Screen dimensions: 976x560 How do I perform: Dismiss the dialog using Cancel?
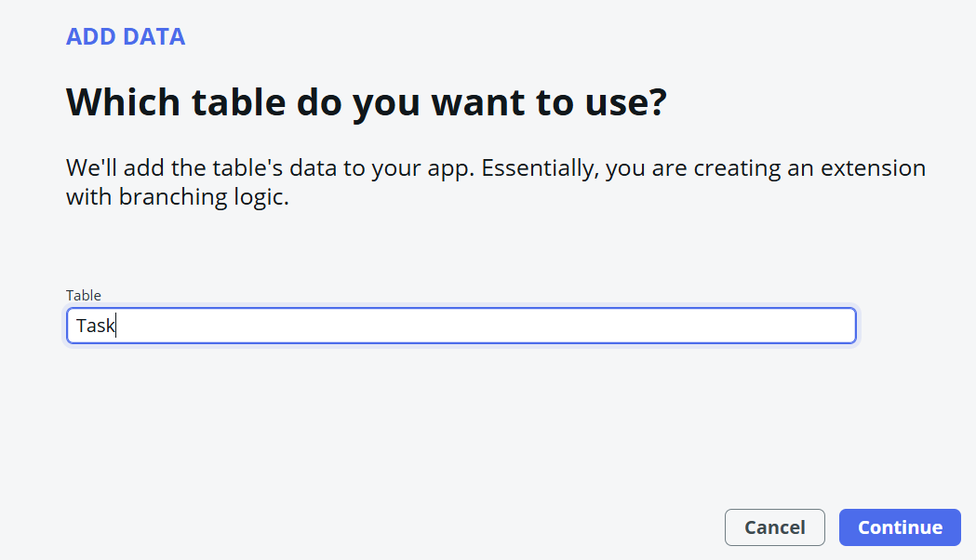click(x=774, y=527)
